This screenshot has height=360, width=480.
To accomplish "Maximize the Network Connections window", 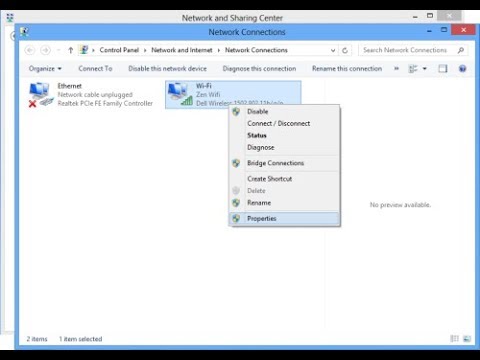I will tap(444, 30).
